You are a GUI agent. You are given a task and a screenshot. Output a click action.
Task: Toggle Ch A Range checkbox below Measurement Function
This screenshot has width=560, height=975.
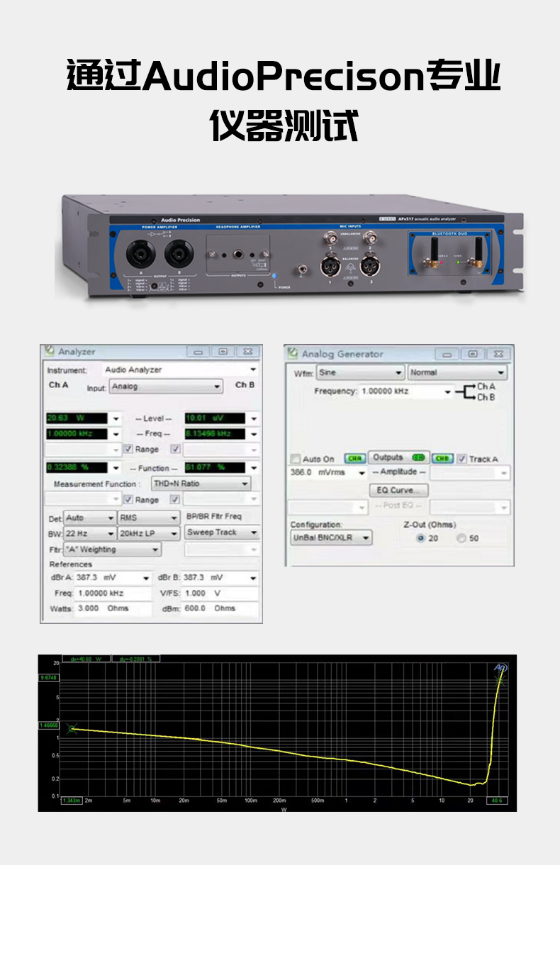[x=128, y=500]
